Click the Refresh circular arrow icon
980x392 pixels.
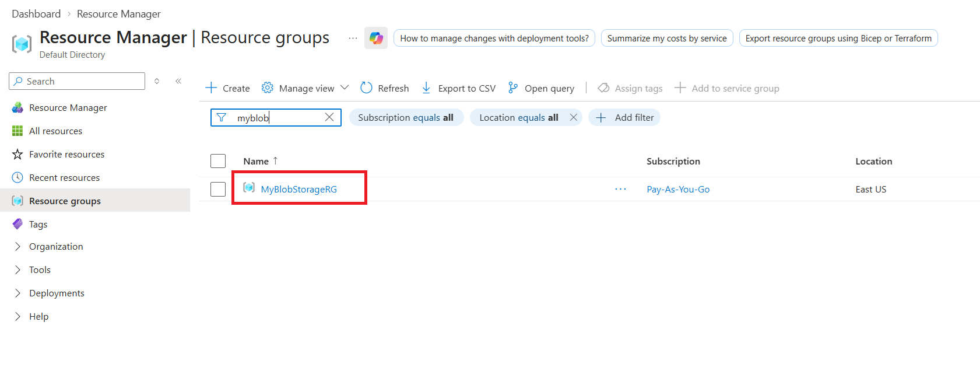pyautogui.click(x=366, y=87)
